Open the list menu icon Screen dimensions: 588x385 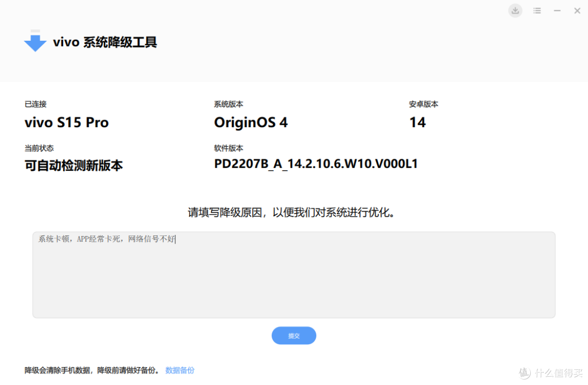pos(537,10)
